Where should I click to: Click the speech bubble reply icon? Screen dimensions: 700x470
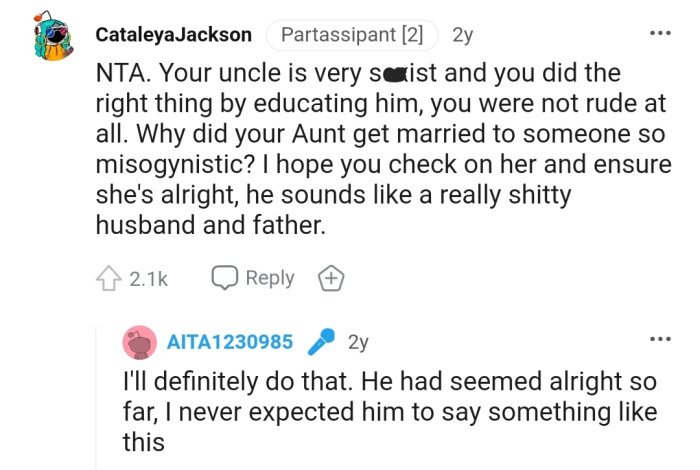(223, 278)
